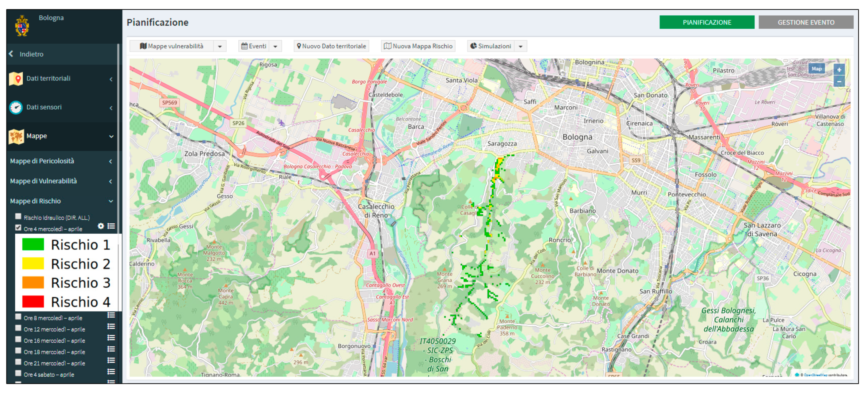Screen dimensions: 868x396
Task: Enable Ore 12 mercoledì – aprile checkbox
Action: pyautogui.click(x=19, y=328)
